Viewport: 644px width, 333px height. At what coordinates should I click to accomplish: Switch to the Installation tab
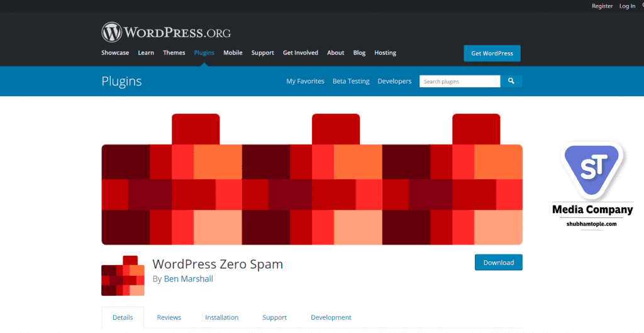point(222,317)
